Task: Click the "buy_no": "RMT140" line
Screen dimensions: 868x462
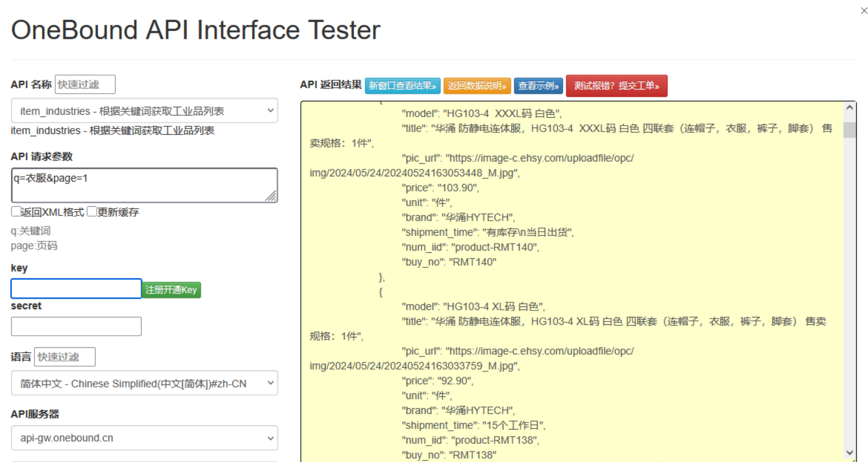Action: click(449, 262)
